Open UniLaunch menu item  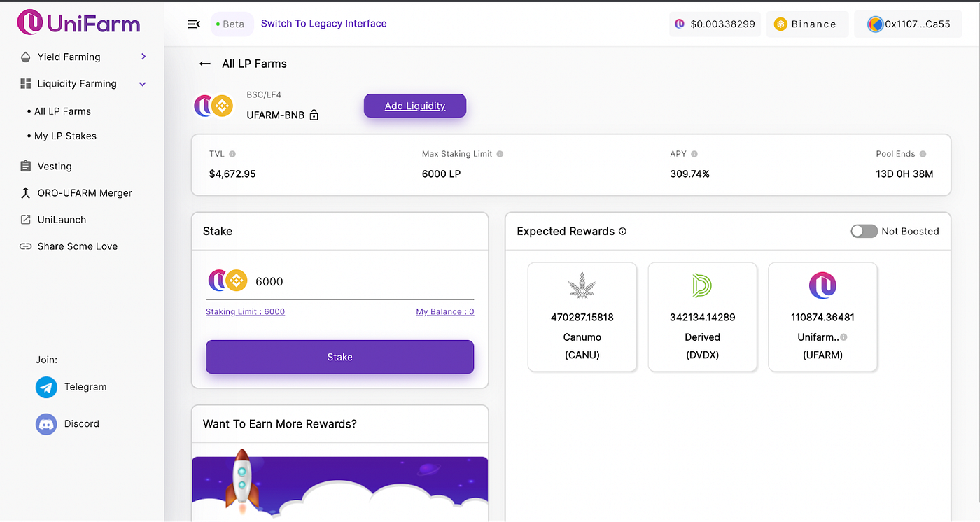click(62, 220)
